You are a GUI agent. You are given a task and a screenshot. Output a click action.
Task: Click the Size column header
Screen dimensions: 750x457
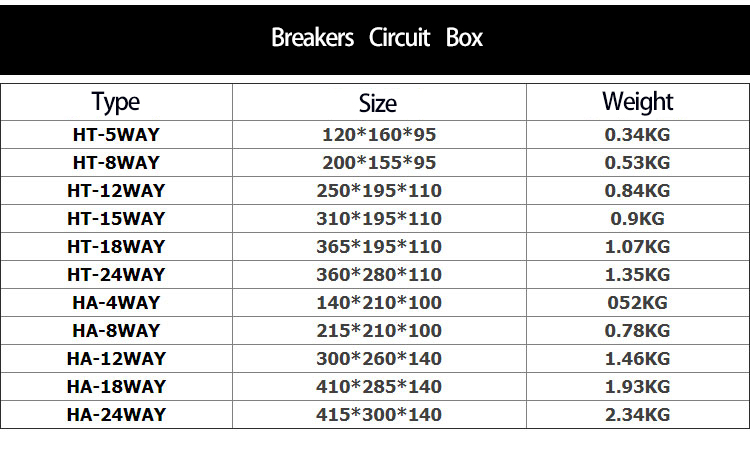click(x=378, y=103)
